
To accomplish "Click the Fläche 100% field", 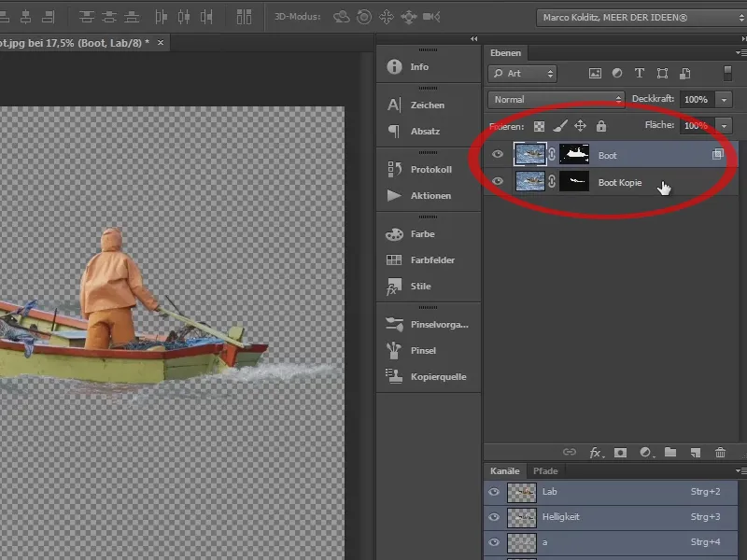I will click(698, 126).
